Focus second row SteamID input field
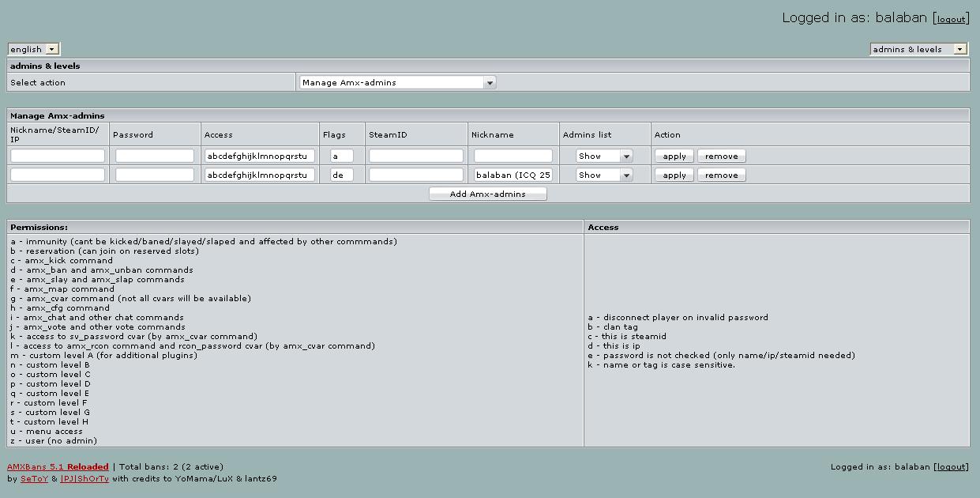Image resolution: width=980 pixels, height=498 pixels. click(x=416, y=175)
